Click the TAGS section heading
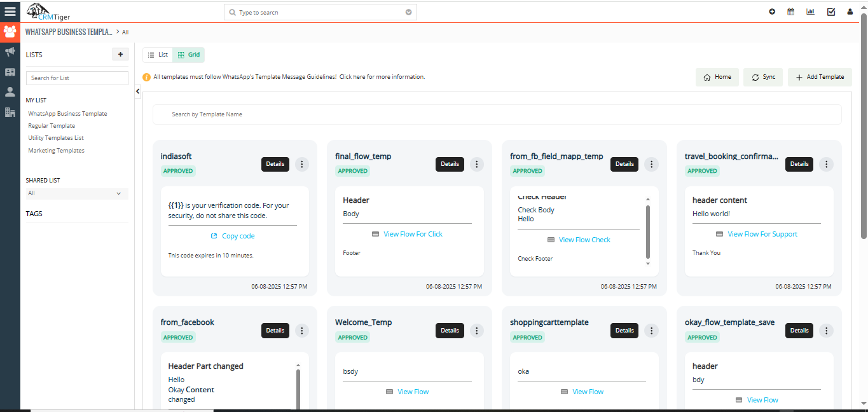Screen dimensions: 868x412 (34, 214)
